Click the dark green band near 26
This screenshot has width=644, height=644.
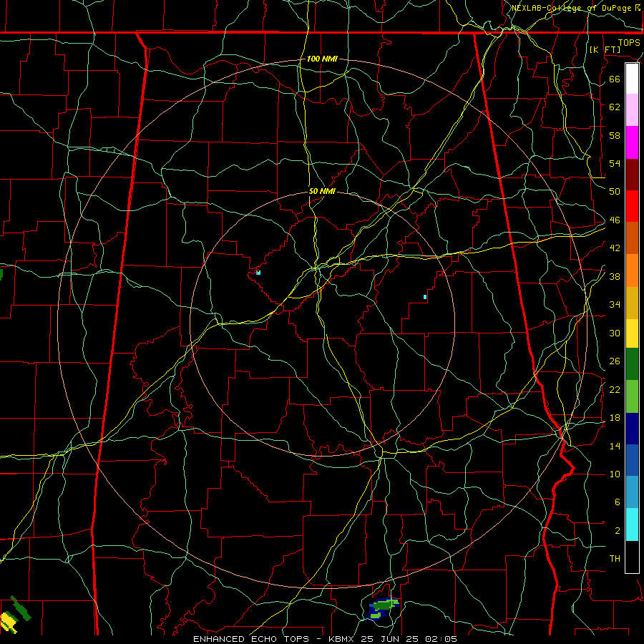[x=632, y=364]
